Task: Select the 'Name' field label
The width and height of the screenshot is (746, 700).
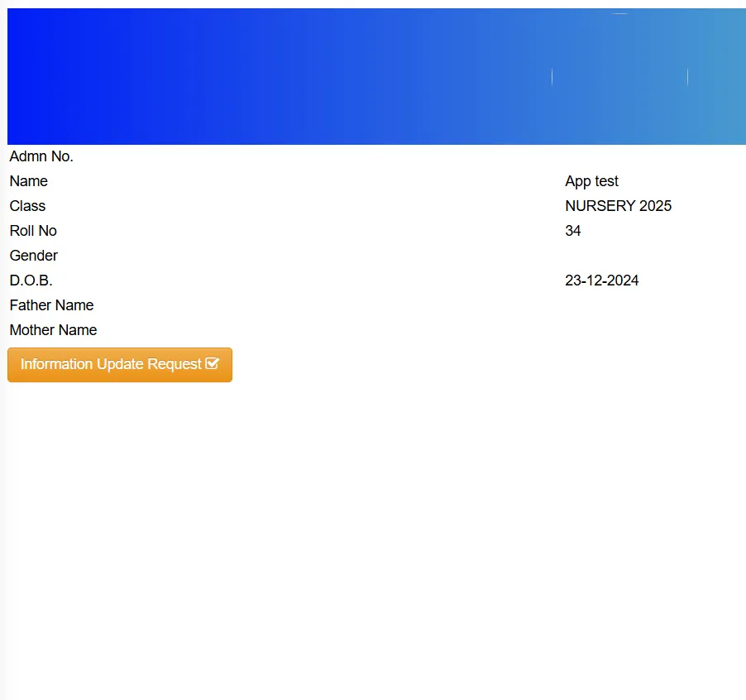Action: [29, 181]
